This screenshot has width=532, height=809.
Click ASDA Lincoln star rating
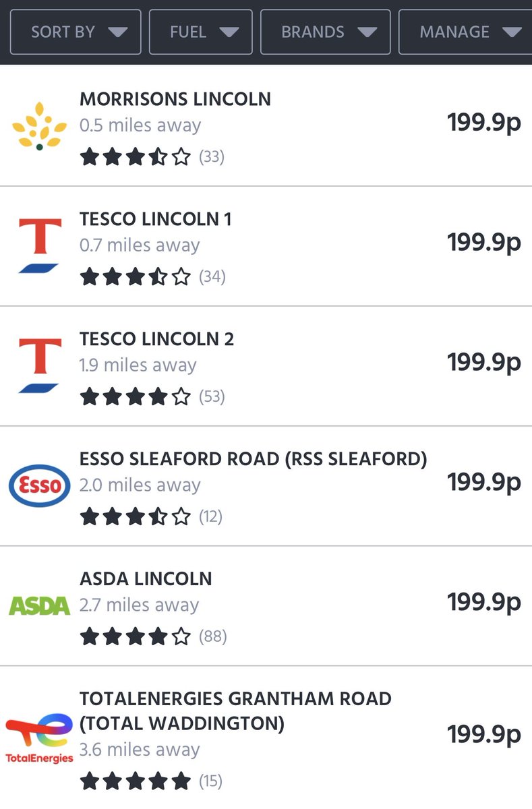tap(136, 636)
